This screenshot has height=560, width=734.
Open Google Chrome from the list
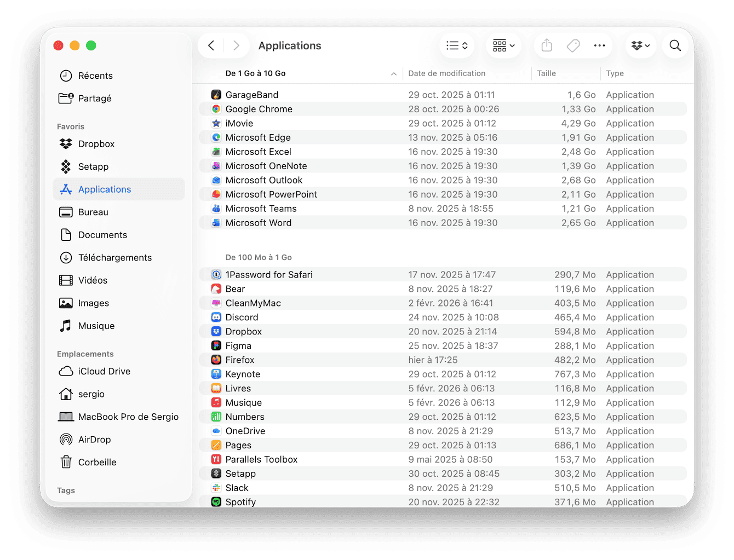point(259,108)
